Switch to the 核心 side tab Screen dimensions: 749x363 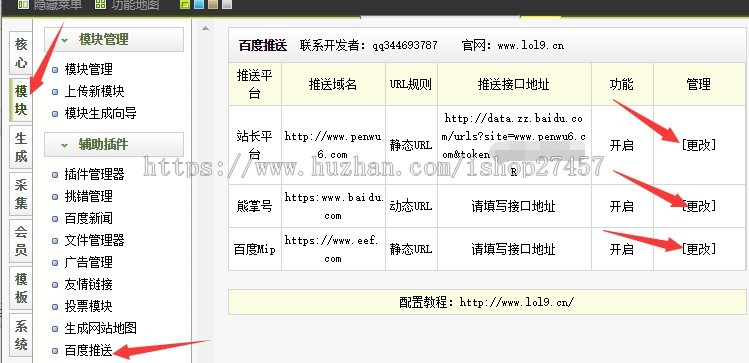pyautogui.click(x=21, y=53)
